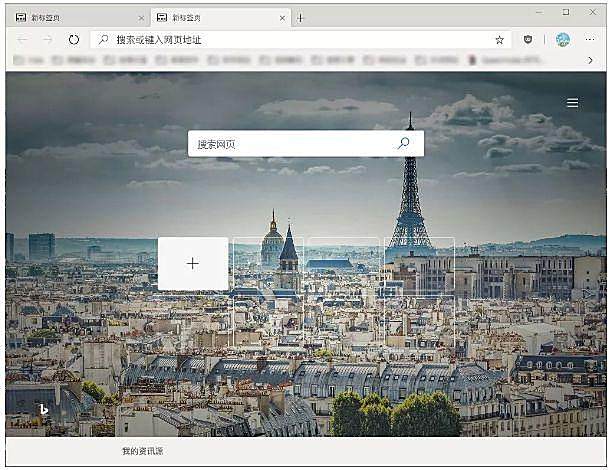Open the page settings hamburger menu
This screenshot has width=610, height=470.
pos(572,103)
